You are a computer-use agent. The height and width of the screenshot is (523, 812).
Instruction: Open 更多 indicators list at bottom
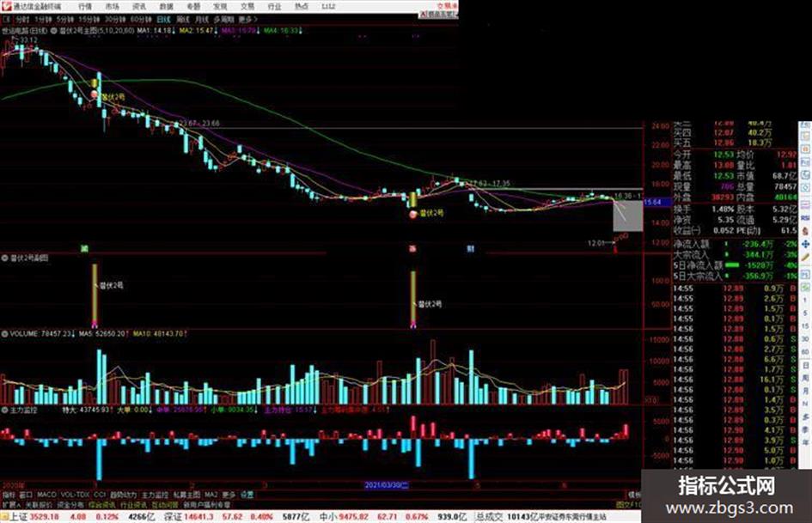tap(229, 495)
